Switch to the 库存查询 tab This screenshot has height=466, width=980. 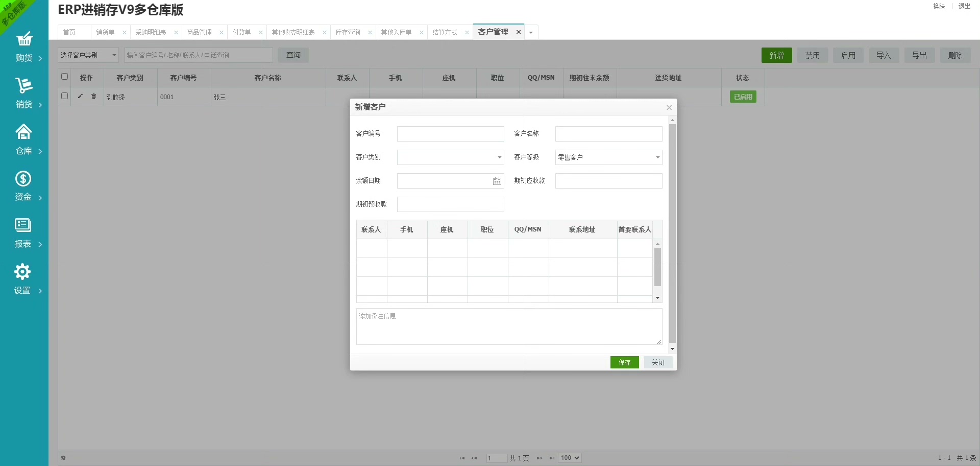click(348, 32)
